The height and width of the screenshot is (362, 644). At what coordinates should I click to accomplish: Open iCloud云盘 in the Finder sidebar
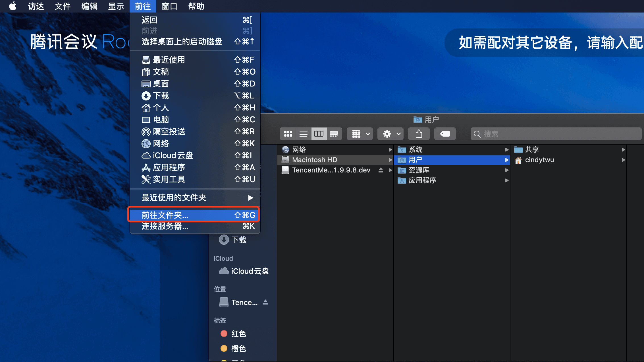[x=243, y=271]
